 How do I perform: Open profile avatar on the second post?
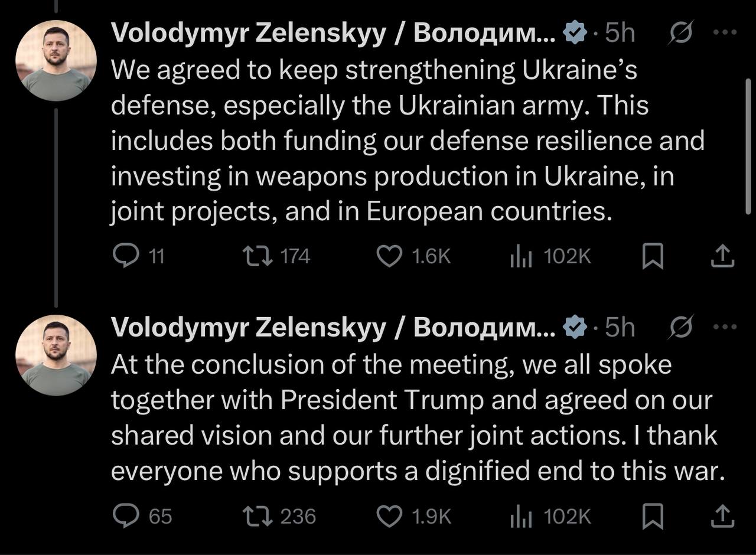pyautogui.click(x=56, y=355)
